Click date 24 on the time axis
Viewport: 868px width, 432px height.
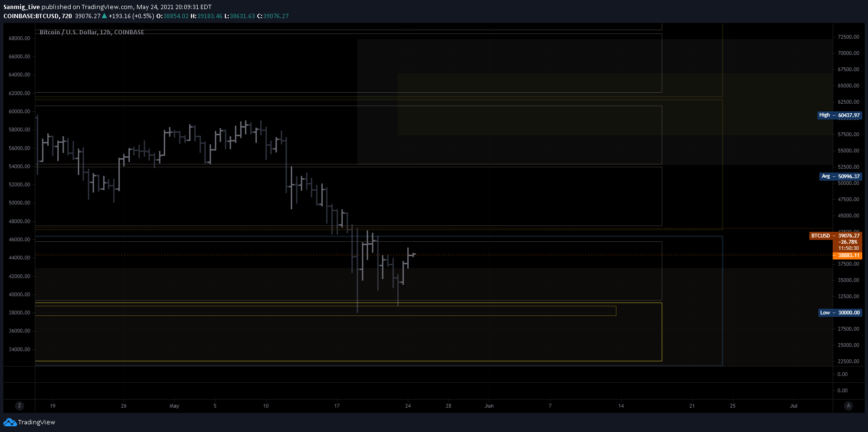408,406
